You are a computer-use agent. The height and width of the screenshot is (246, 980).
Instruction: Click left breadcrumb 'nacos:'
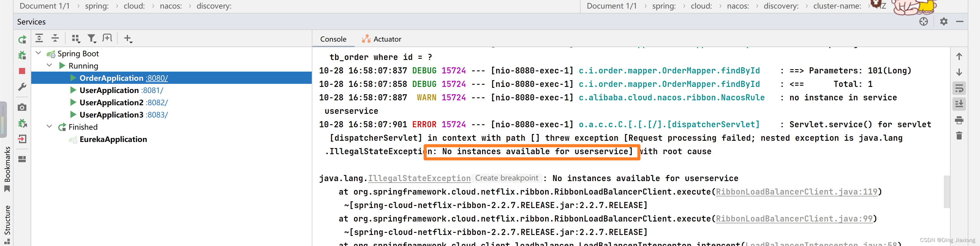pos(171,6)
